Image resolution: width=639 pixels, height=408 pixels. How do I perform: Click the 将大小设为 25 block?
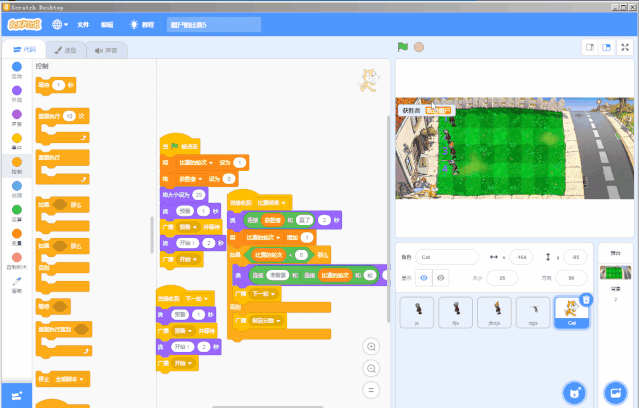tap(184, 195)
